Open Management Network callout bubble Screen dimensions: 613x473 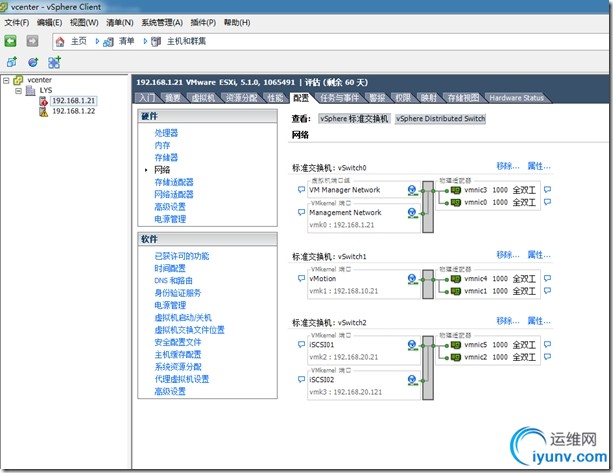coord(301,213)
